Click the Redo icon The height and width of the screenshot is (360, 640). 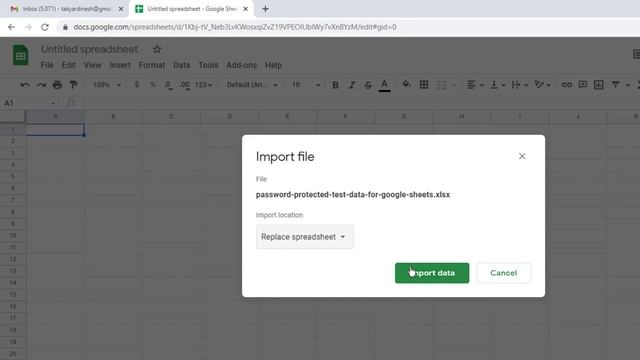(x=41, y=85)
